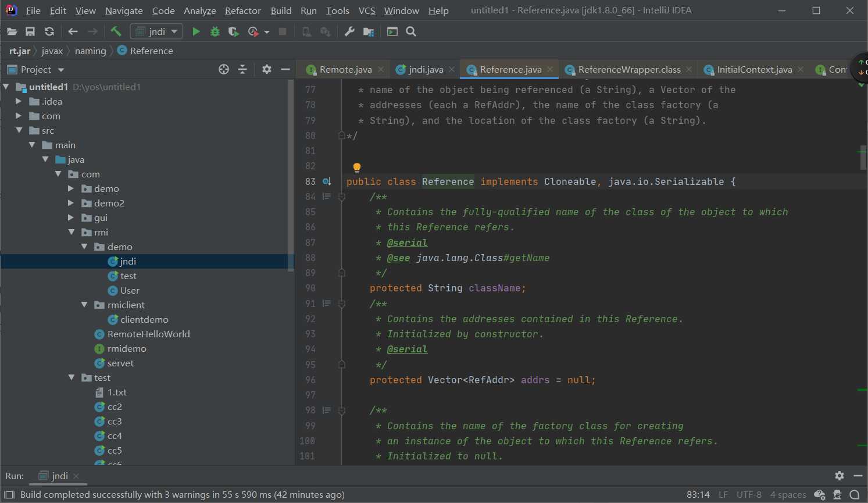Open the jndi run configuration dropdown
Screen dimensions: 868x503
tap(156, 31)
